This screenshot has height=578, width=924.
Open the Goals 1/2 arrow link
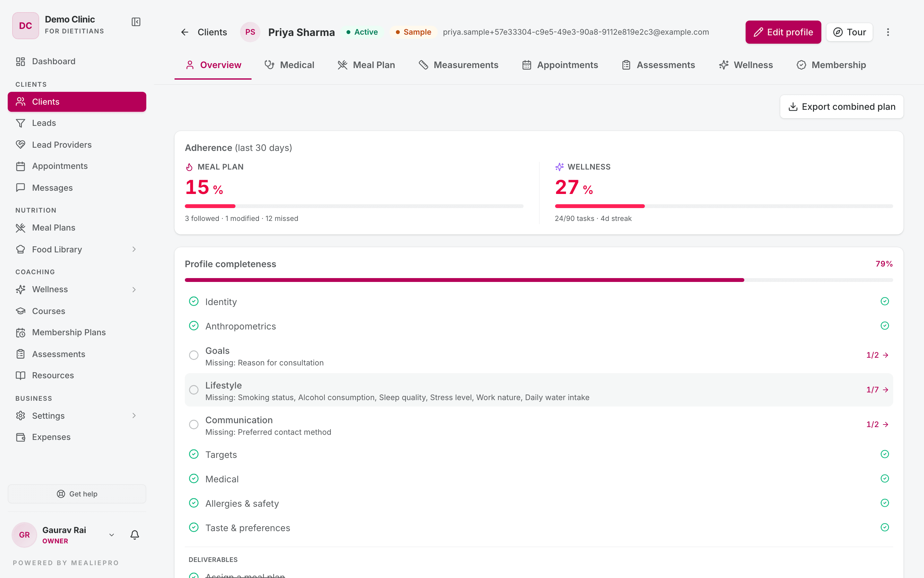(877, 355)
